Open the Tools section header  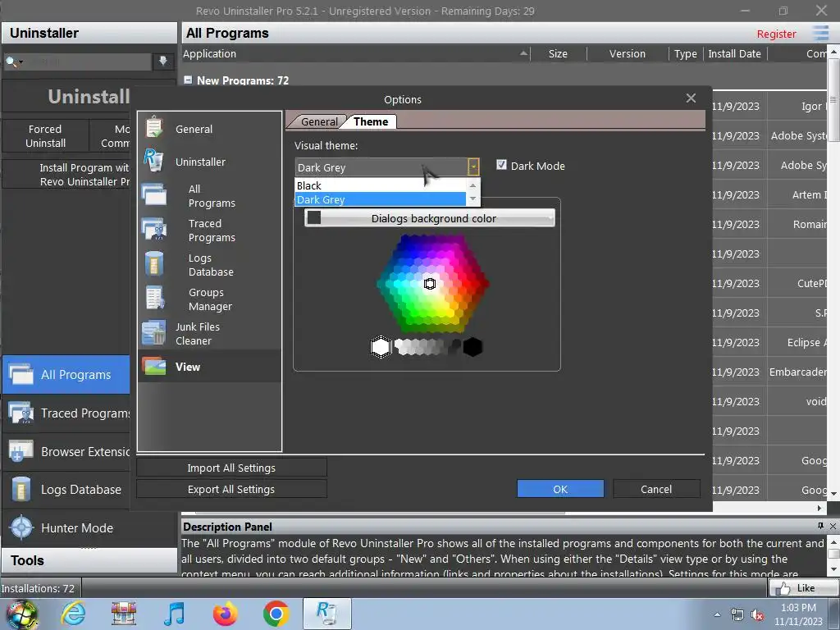89,560
